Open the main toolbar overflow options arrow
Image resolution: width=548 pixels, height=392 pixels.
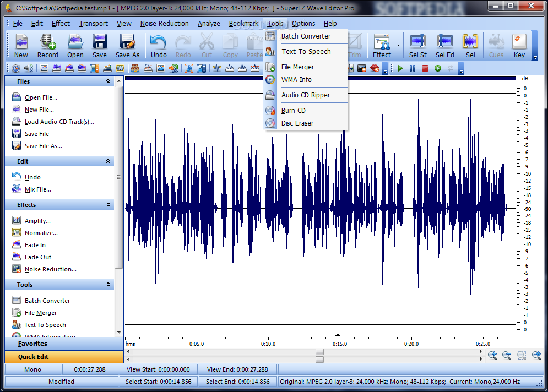535,58
